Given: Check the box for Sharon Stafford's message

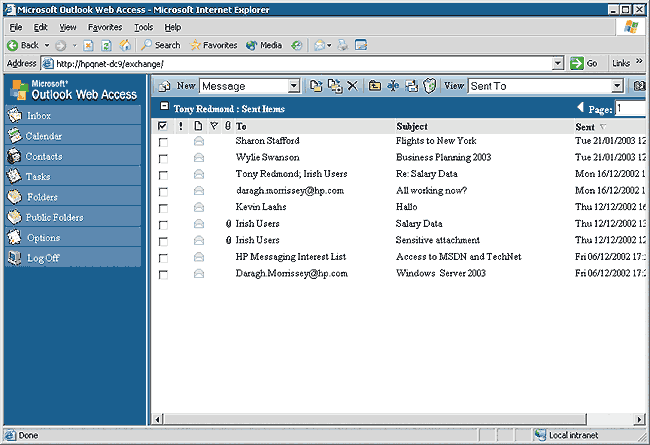Looking at the screenshot, I should 163,142.
